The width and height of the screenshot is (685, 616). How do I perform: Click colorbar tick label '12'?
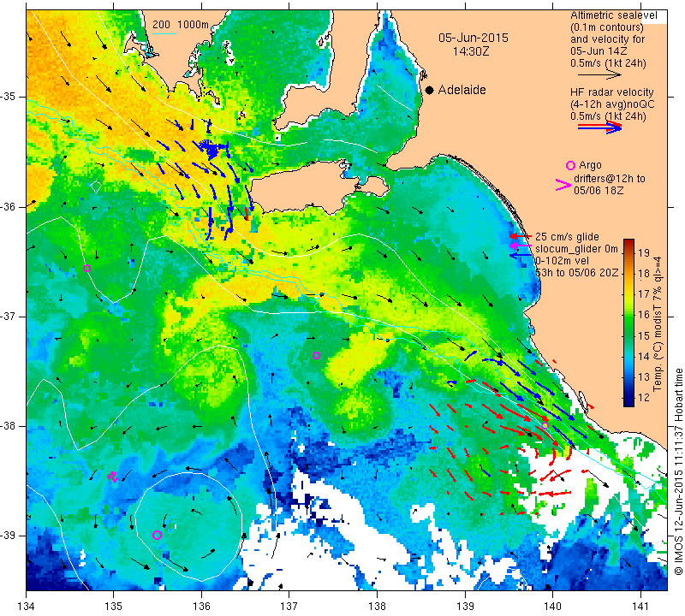[x=645, y=397]
